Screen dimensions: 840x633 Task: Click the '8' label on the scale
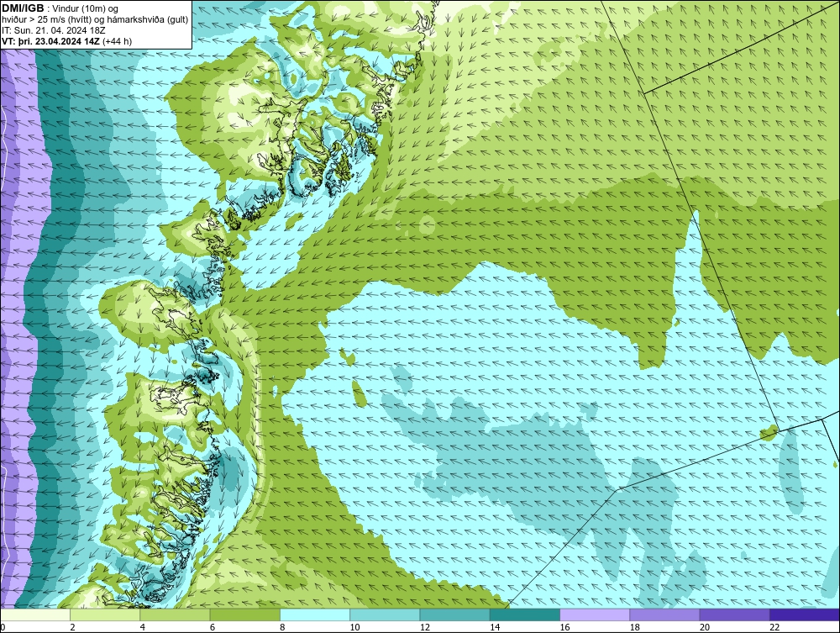tap(282, 628)
